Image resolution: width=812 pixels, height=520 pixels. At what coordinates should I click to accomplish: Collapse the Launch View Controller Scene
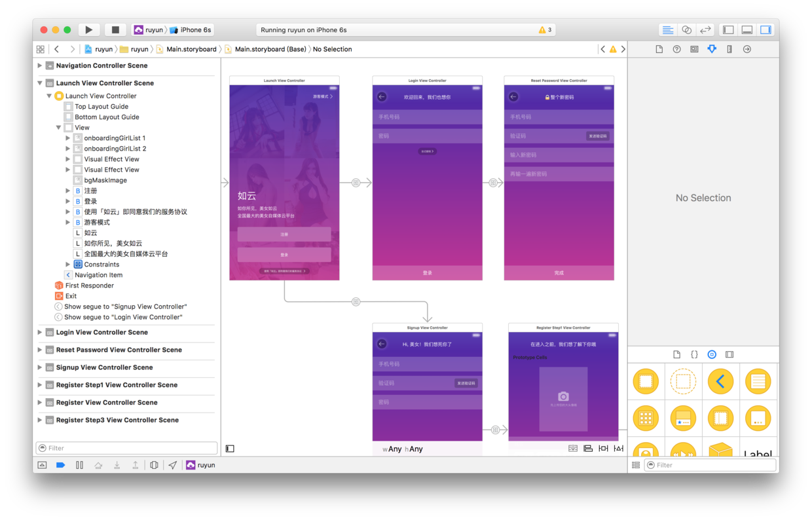pos(40,83)
